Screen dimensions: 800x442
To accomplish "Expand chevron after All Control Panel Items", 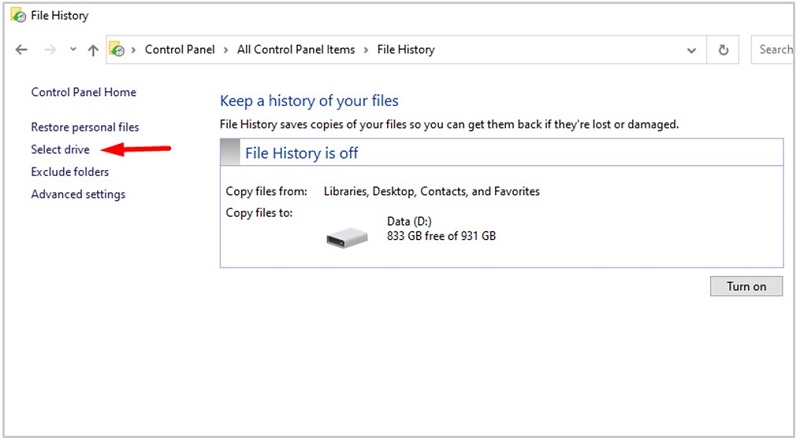I will point(366,50).
